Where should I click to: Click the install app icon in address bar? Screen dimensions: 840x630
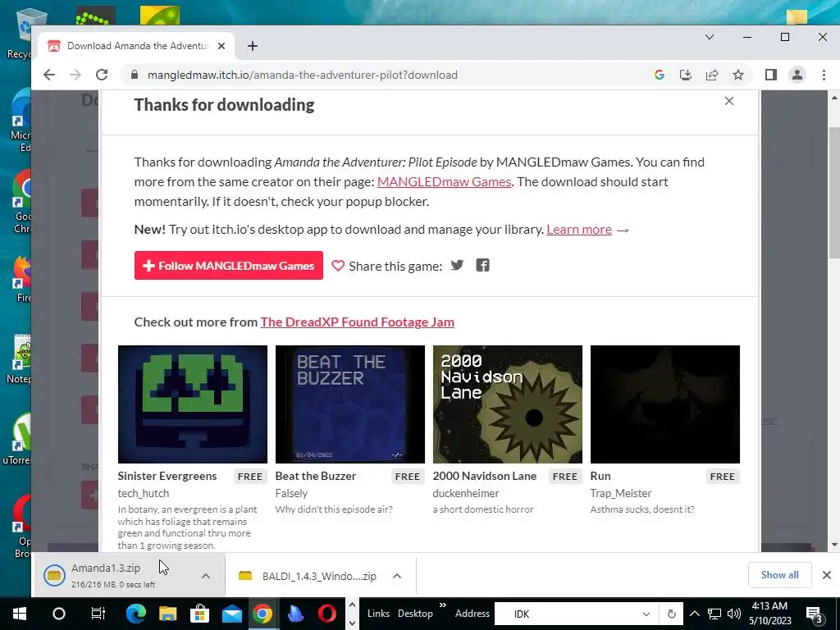[686, 75]
